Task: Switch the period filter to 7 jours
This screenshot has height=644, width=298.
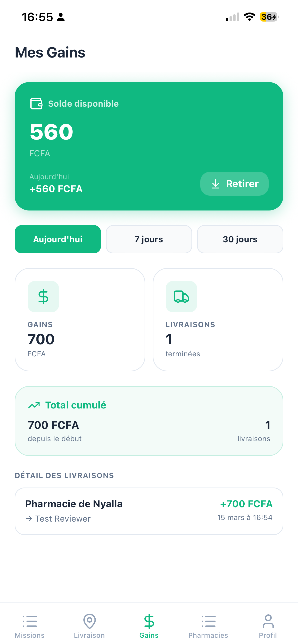Action: [149, 239]
